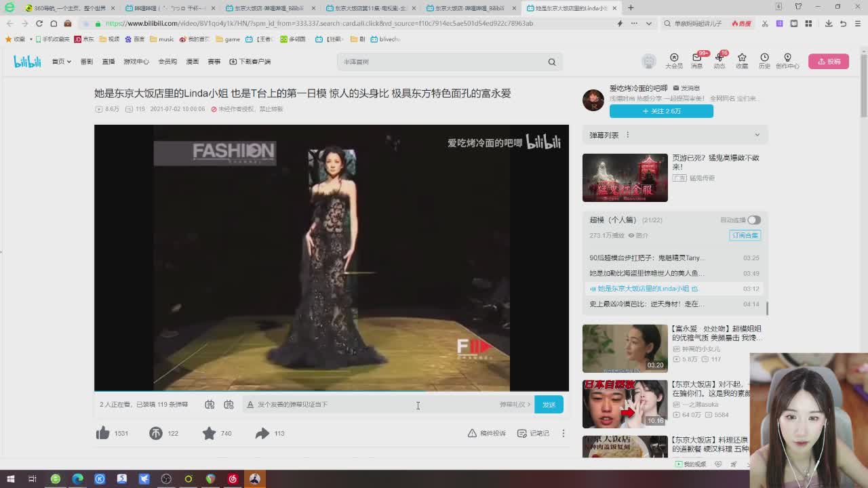
Task: Click 稿件投诉 report link
Action: coord(487,433)
